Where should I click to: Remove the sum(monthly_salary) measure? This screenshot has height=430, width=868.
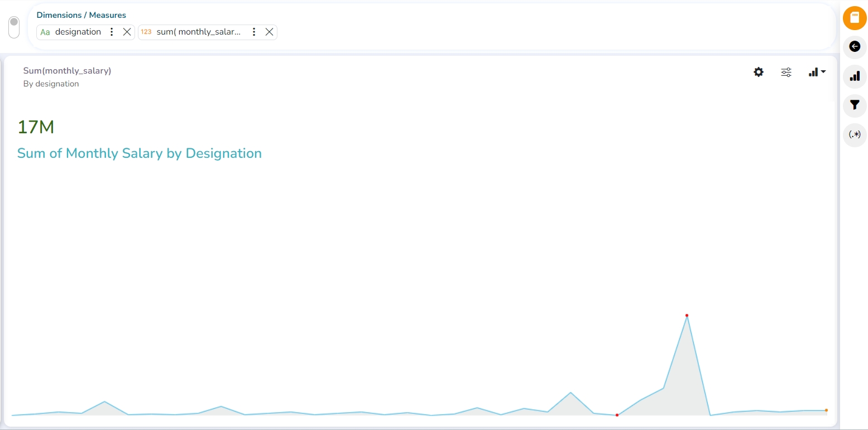coord(269,32)
